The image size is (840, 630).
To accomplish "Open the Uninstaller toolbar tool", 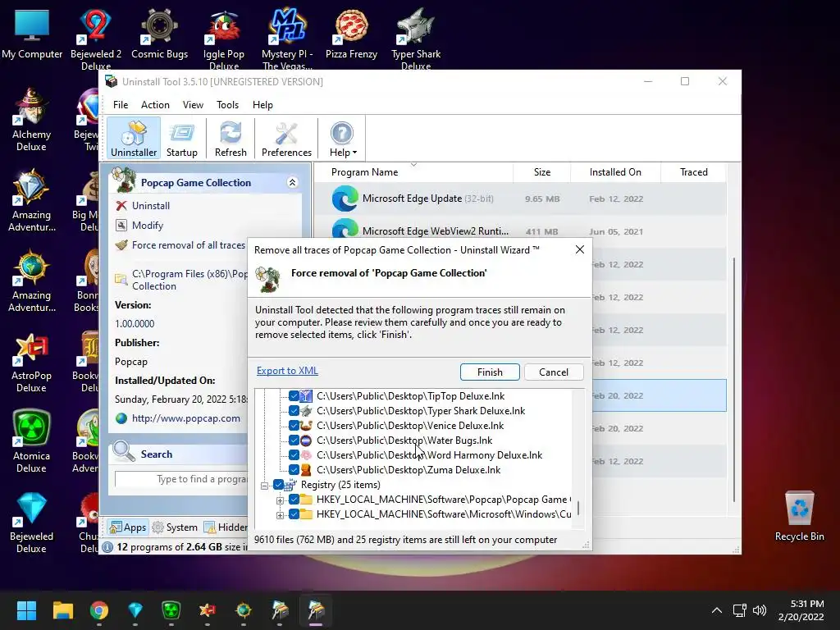I will click(134, 139).
